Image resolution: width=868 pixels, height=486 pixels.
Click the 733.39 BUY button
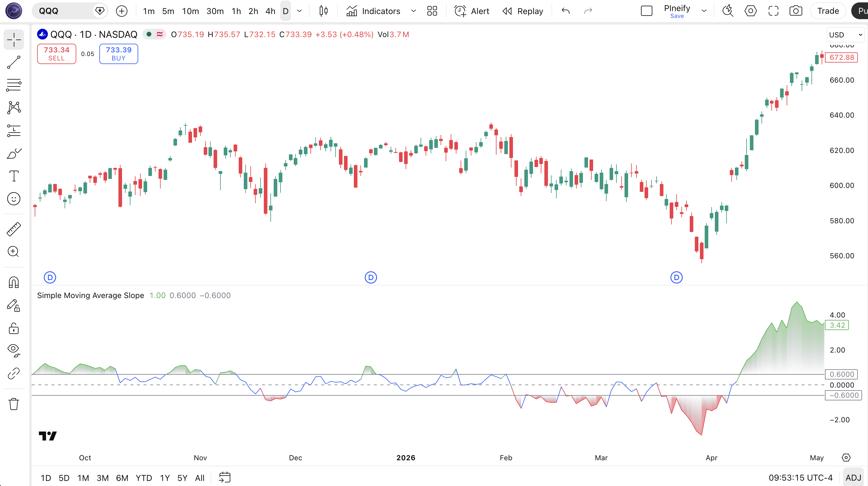coord(119,54)
